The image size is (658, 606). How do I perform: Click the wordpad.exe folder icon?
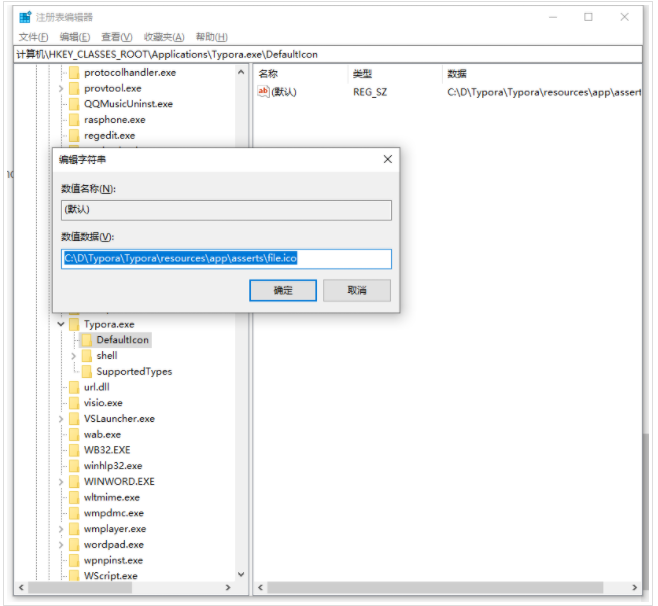pos(74,544)
